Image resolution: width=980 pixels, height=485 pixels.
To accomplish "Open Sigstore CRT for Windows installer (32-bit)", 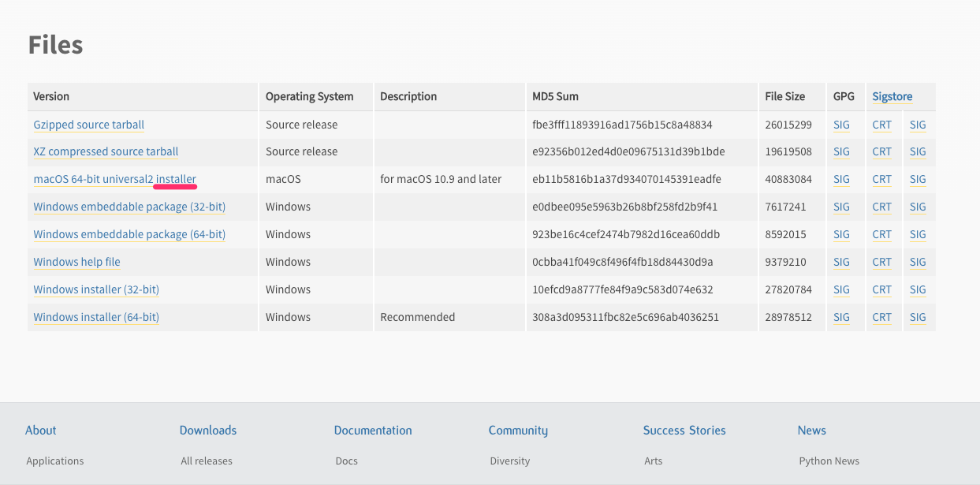I will [x=882, y=289].
